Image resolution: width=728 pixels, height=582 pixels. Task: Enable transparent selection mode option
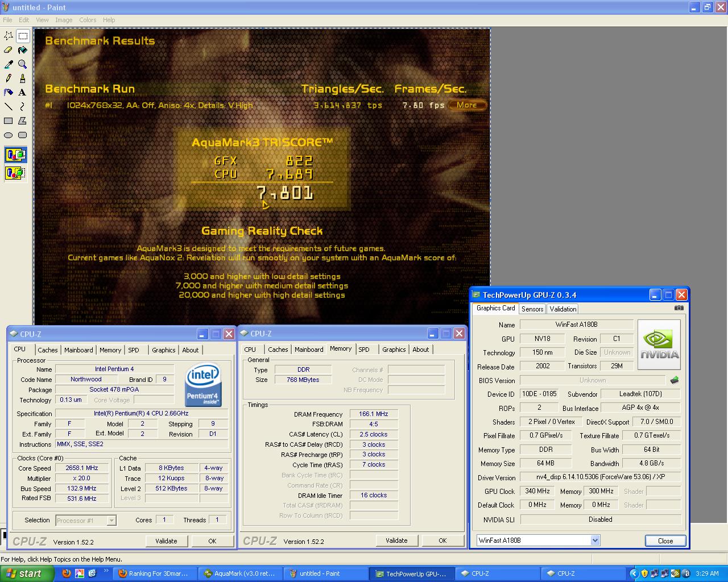coord(15,173)
